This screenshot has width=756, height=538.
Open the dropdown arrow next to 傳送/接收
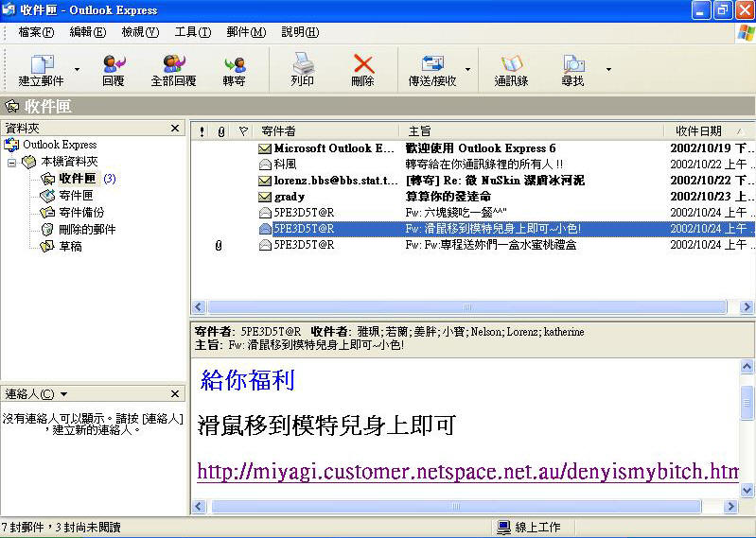point(467,70)
